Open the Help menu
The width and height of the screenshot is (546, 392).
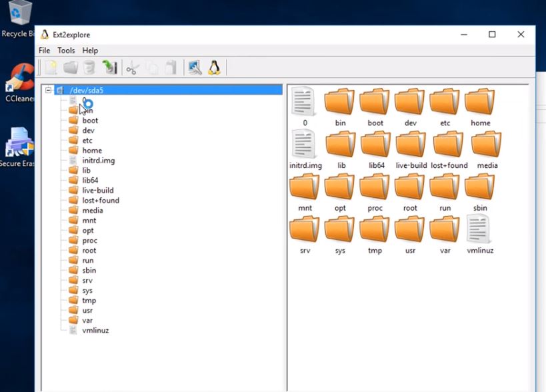coord(90,51)
